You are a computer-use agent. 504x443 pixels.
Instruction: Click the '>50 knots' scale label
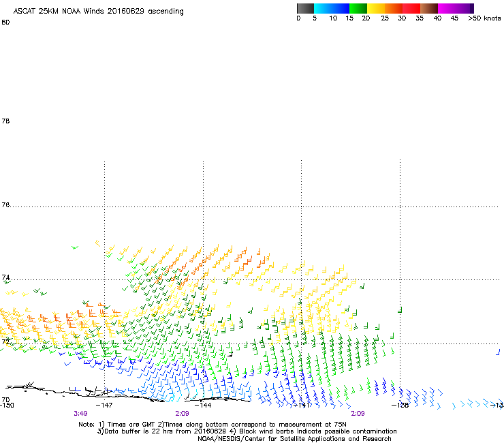coord(484,18)
